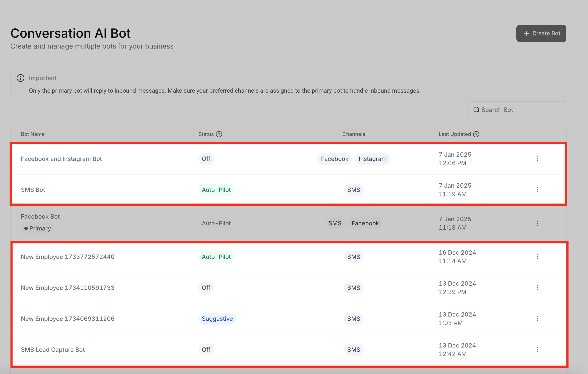Image resolution: width=588 pixels, height=374 pixels.
Task: Click the Instagram channel tag
Action: pyautogui.click(x=372, y=159)
